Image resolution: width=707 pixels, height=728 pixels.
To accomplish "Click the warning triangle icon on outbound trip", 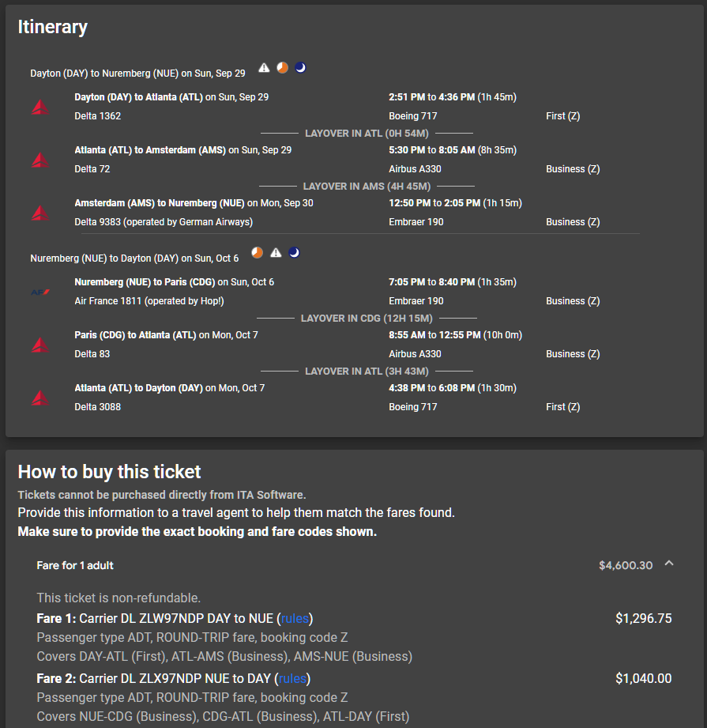I will [x=264, y=68].
